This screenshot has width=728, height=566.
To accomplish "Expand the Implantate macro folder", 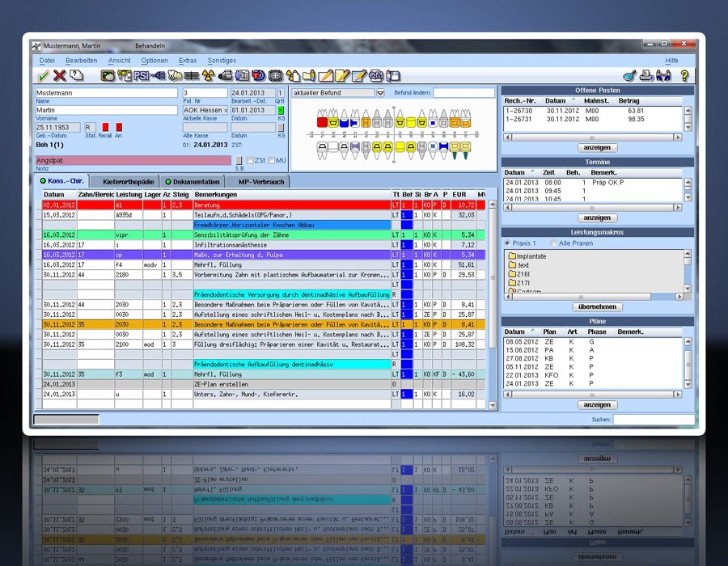I will 527,256.
